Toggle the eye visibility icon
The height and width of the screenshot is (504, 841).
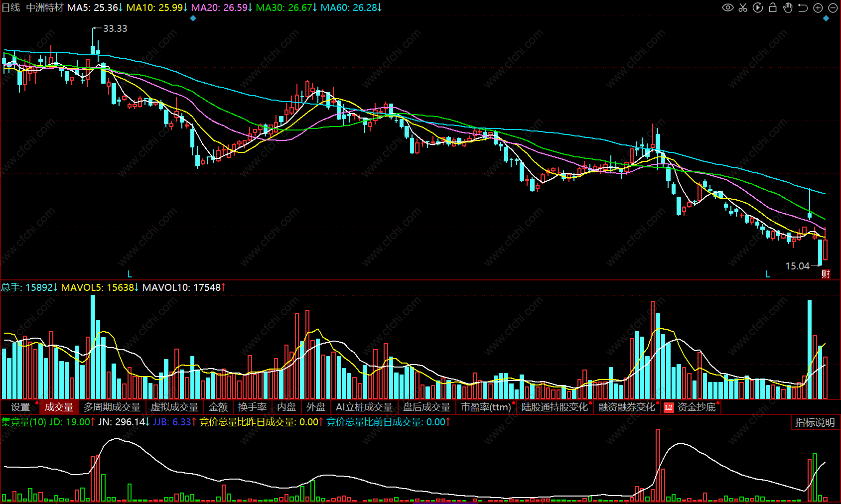(728, 7)
